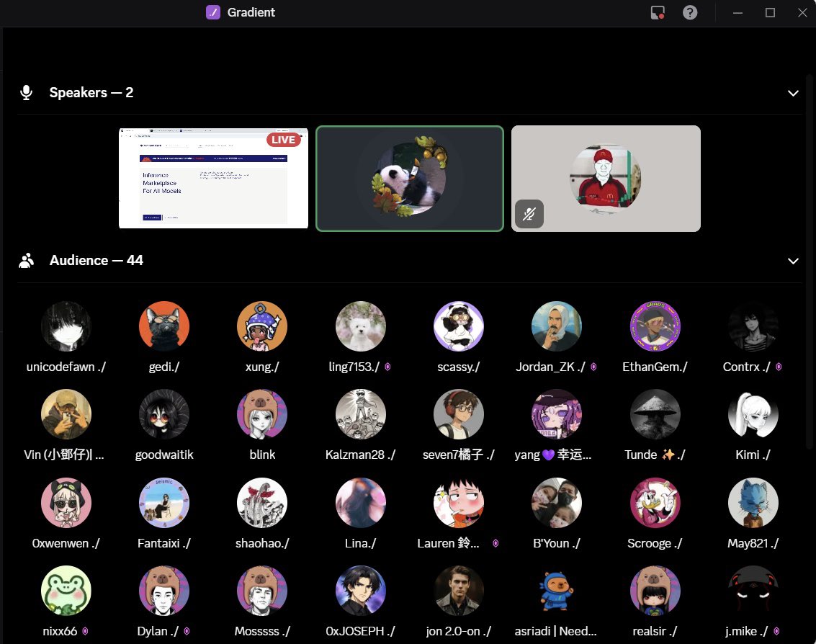Screen dimensions: 816x644
Task: Click the "Gradient" title text
Action: coord(251,12)
